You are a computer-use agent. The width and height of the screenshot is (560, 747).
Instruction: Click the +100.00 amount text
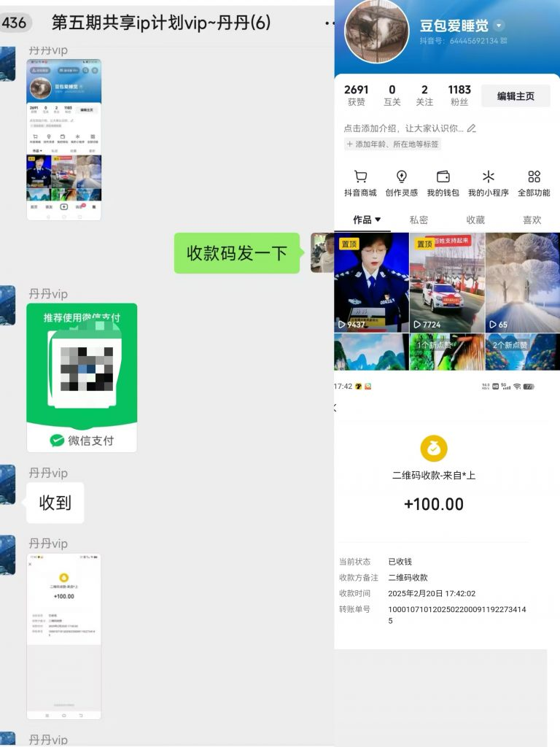[x=434, y=504]
